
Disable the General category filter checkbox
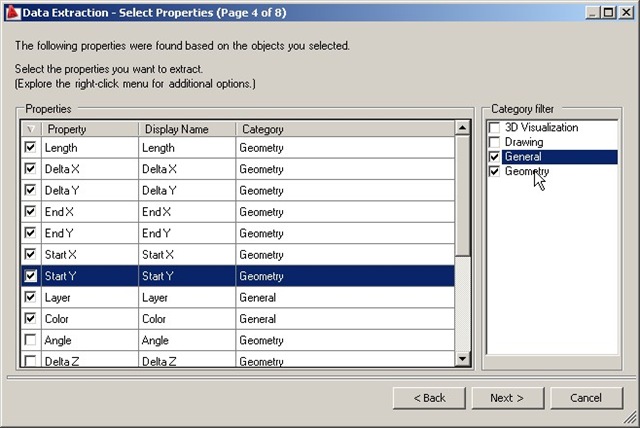(494, 157)
